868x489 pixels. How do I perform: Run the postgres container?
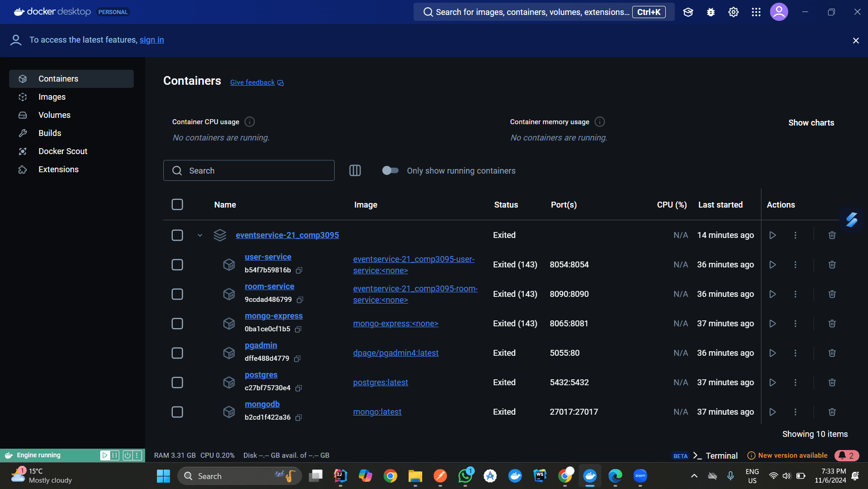773,382
